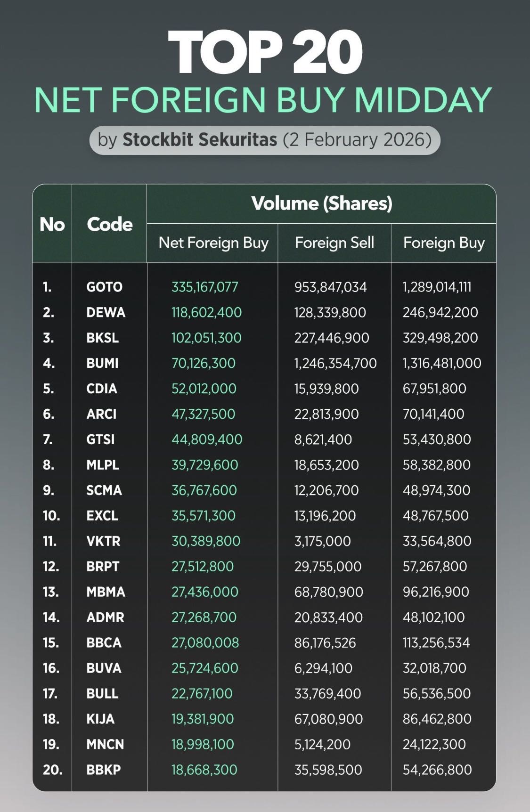Viewport: 530px width, 812px height.
Task: Click VKTR's foreign sell value 3,175,000
Action: (x=323, y=541)
